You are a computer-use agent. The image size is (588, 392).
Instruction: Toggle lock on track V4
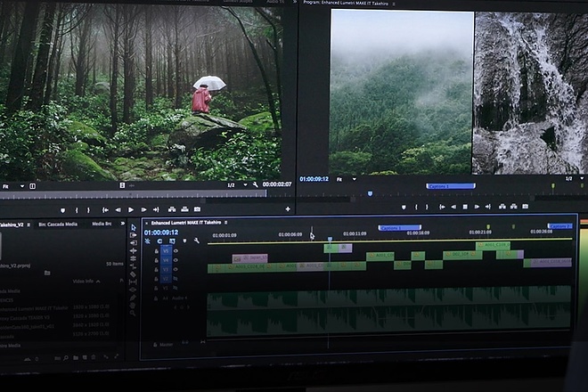coord(157,260)
